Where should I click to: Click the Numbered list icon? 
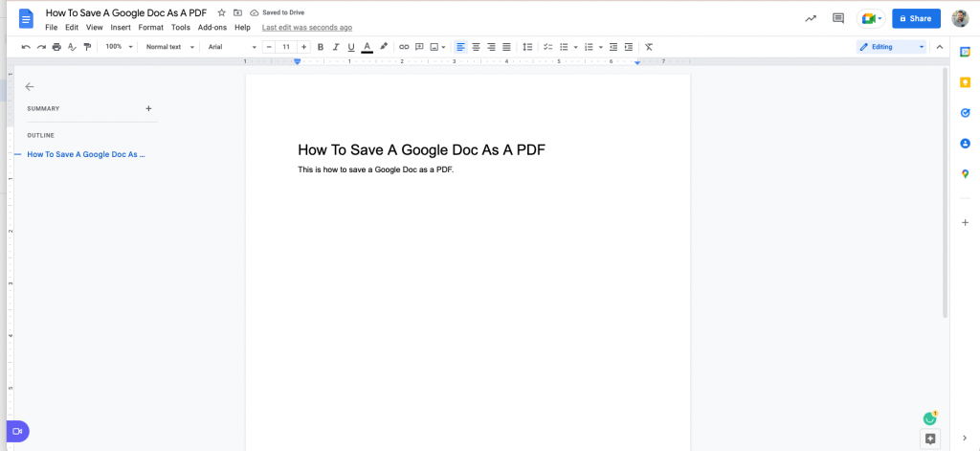(x=589, y=47)
